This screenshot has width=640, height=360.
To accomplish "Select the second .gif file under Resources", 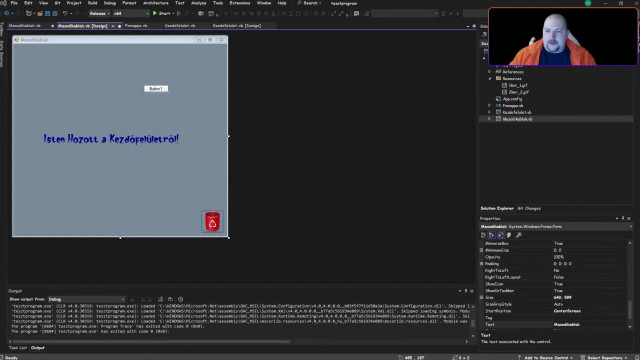I will pos(518,92).
